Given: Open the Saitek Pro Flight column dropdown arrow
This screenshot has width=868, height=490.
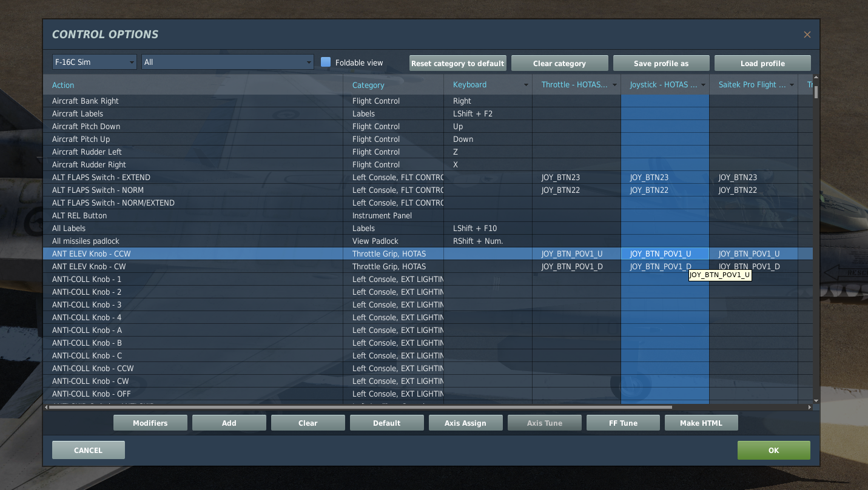Looking at the screenshot, I should (x=792, y=85).
